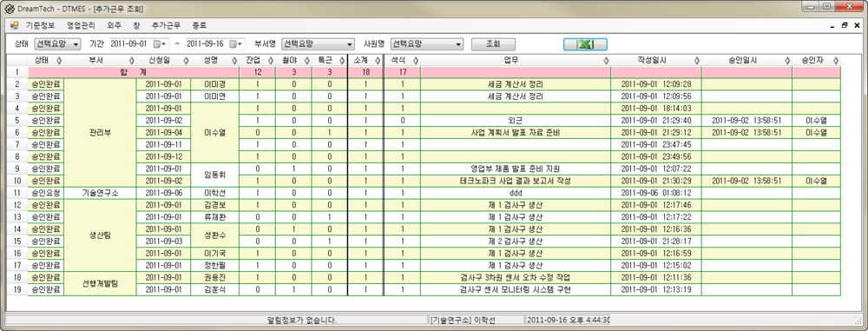Image resolution: width=868 pixels, height=331 pixels.
Task: Select the name cell 김훈식
Action: pos(214,289)
